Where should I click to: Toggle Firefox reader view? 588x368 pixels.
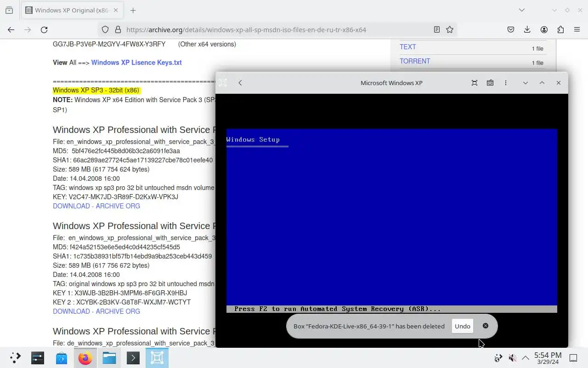(x=437, y=29)
